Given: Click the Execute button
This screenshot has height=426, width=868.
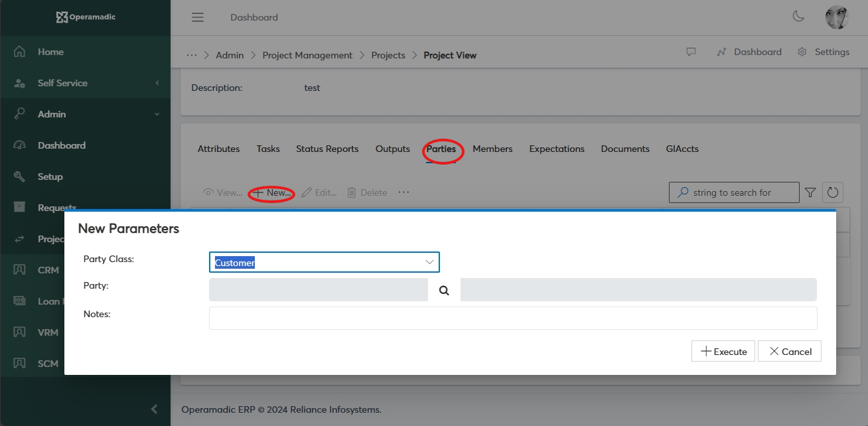Looking at the screenshot, I should click(x=723, y=351).
